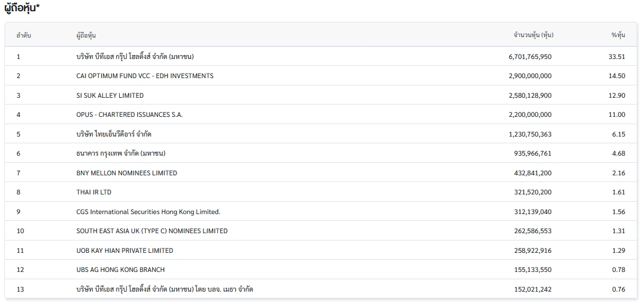Screen dimensions: 644x304
Task: Click UOB KAY HIAN PRIVATE LIMITED
Action: tap(125, 251)
